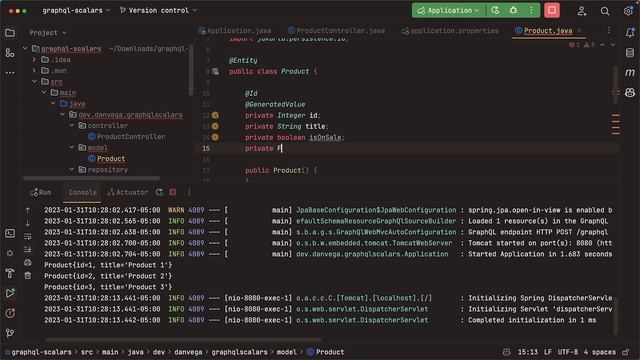
Task: Expand the .idea folder
Action: tap(34, 60)
